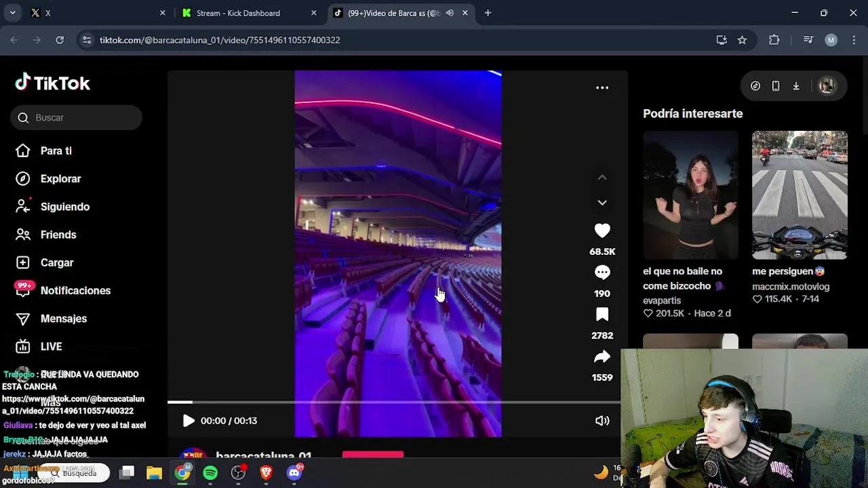Open Spotify from the taskbar
The width and height of the screenshot is (868, 488).
210,473
